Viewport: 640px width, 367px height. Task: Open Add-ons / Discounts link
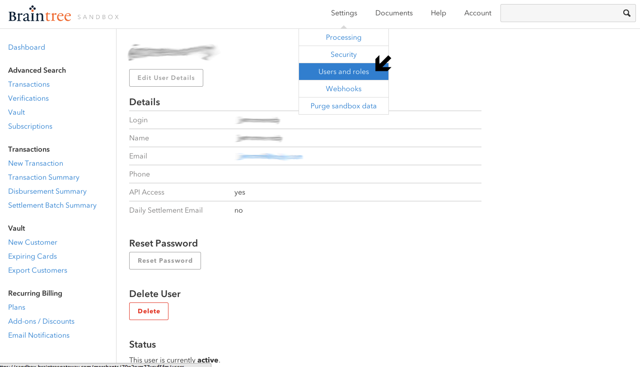41,321
